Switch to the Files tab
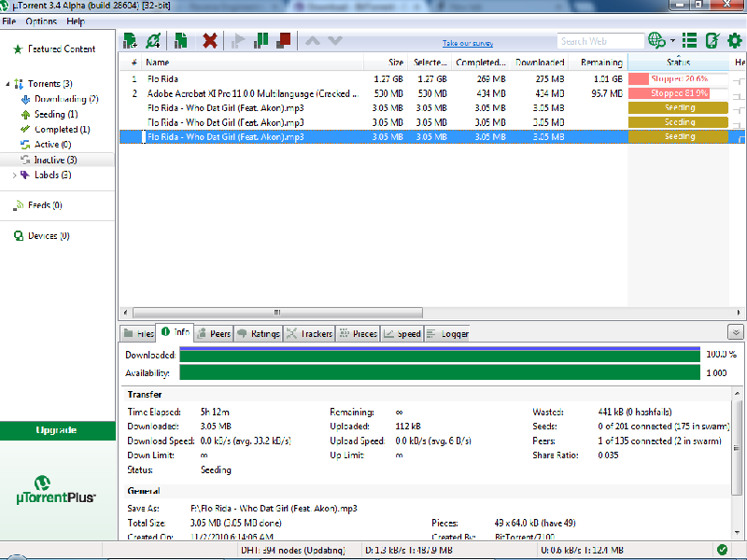The width and height of the screenshot is (747, 560). (138, 333)
